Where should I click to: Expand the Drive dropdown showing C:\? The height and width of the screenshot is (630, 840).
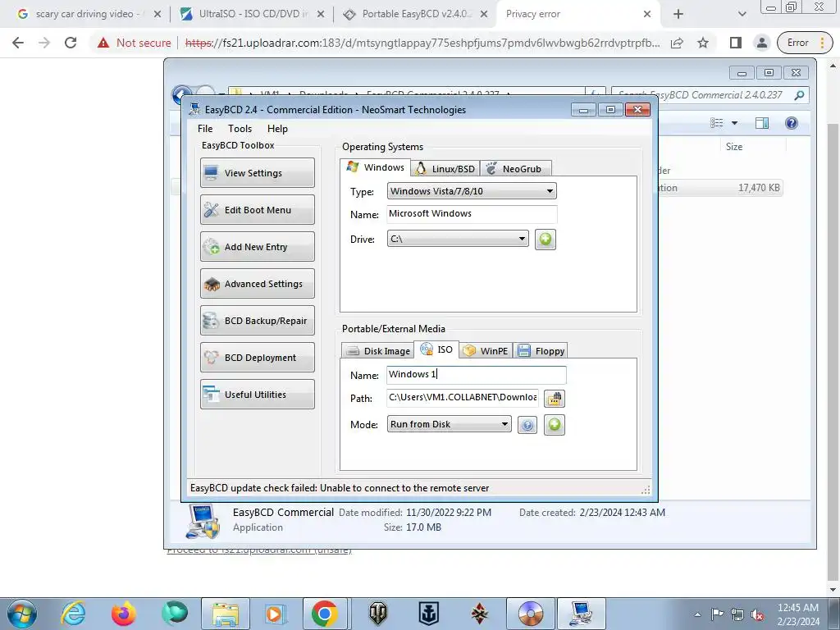pos(458,239)
